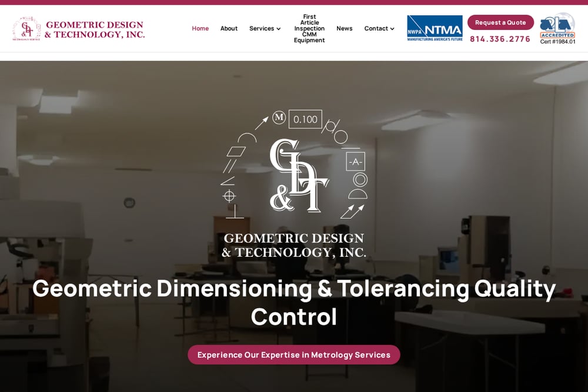Open the Services menu item
This screenshot has height=392, width=588.
coord(262,28)
